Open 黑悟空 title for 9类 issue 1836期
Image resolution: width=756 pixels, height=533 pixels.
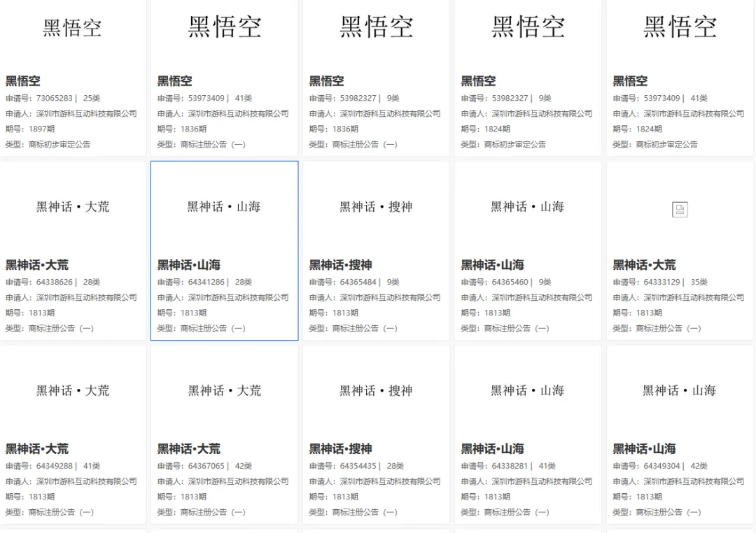[326, 81]
